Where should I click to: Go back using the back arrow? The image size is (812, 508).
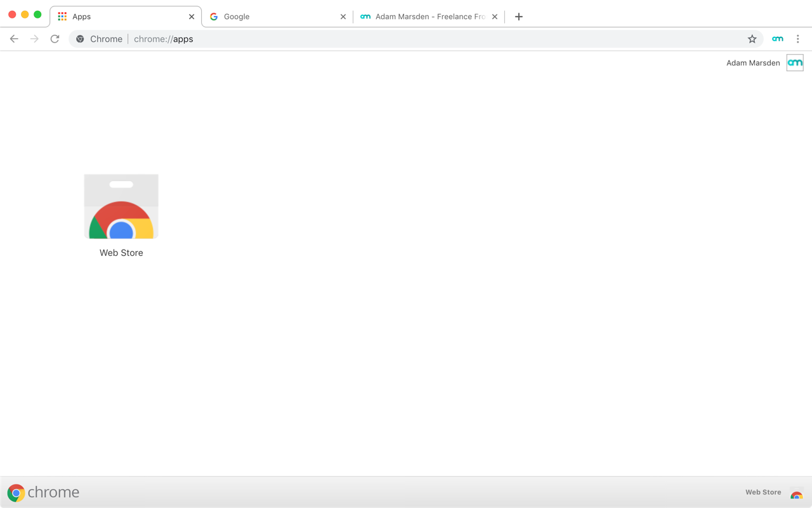(14, 39)
